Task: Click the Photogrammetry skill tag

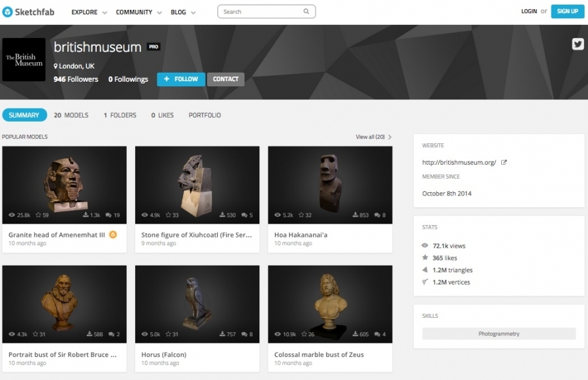Action: [498, 334]
